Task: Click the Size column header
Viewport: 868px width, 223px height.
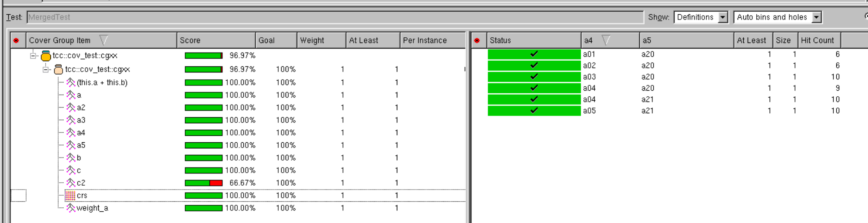Action: [x=785, y=40]
